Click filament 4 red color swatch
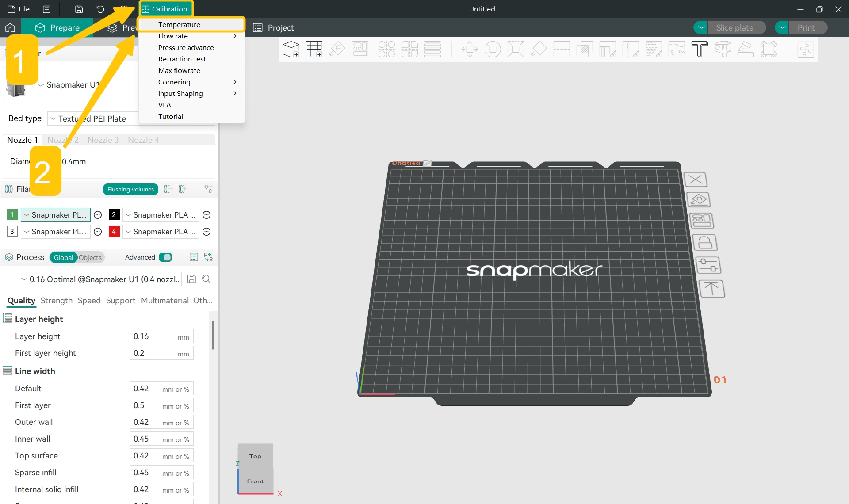 [x=114, y=232]
